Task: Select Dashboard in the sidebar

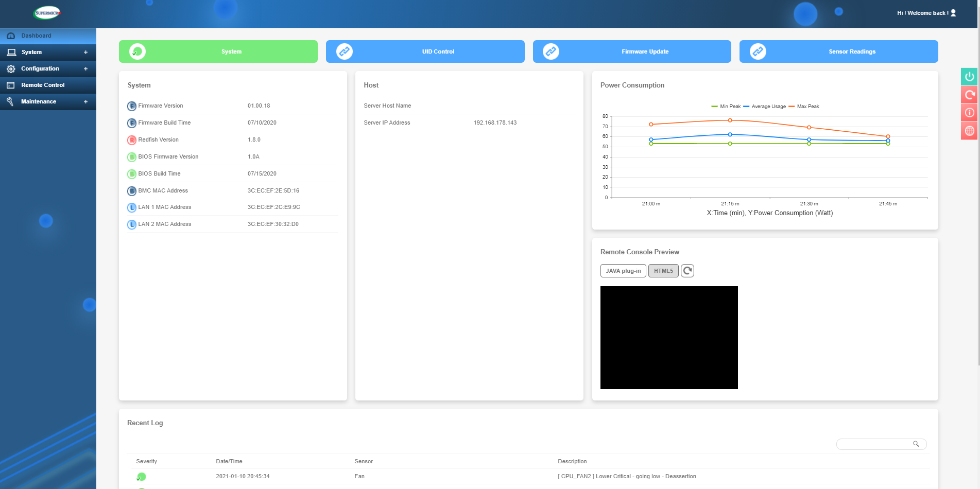Action: tap(36, 36)
